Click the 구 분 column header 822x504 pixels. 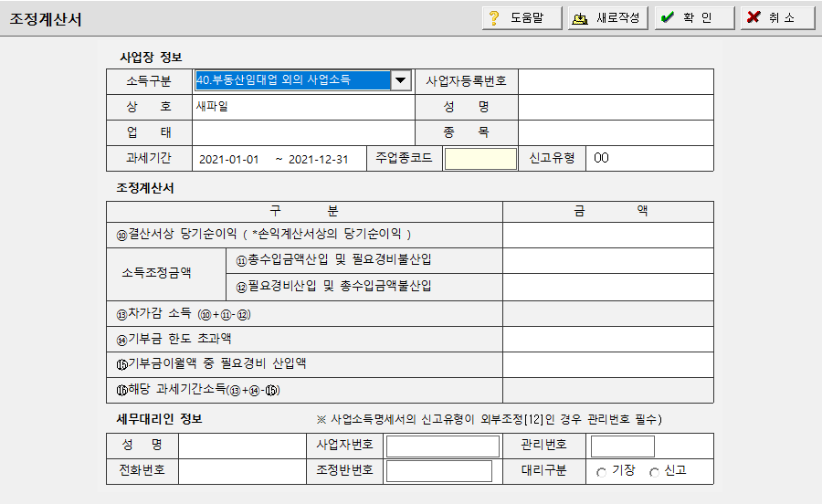pos(304,211)
